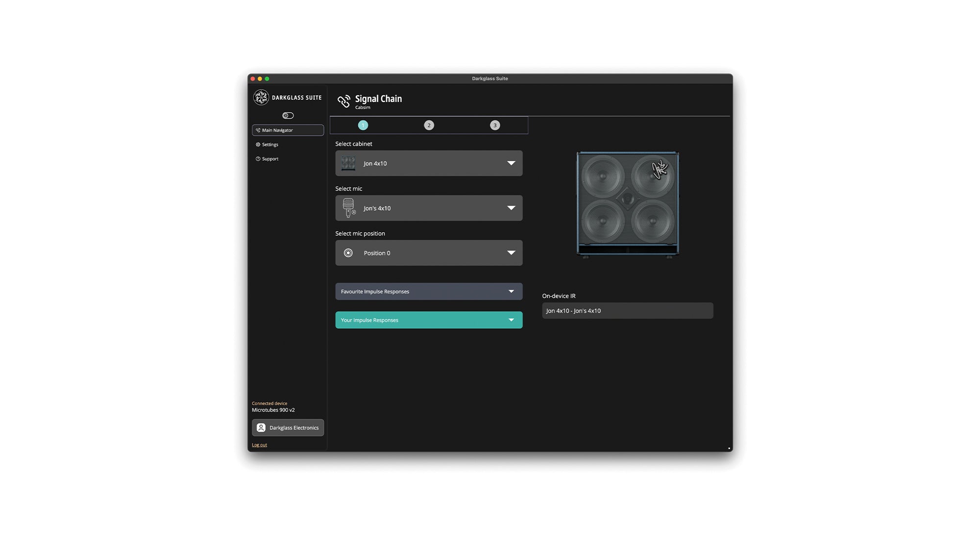Open Main Navigator in sidebar
This screenshot has height=539, width=980.
tap(288, 130)
